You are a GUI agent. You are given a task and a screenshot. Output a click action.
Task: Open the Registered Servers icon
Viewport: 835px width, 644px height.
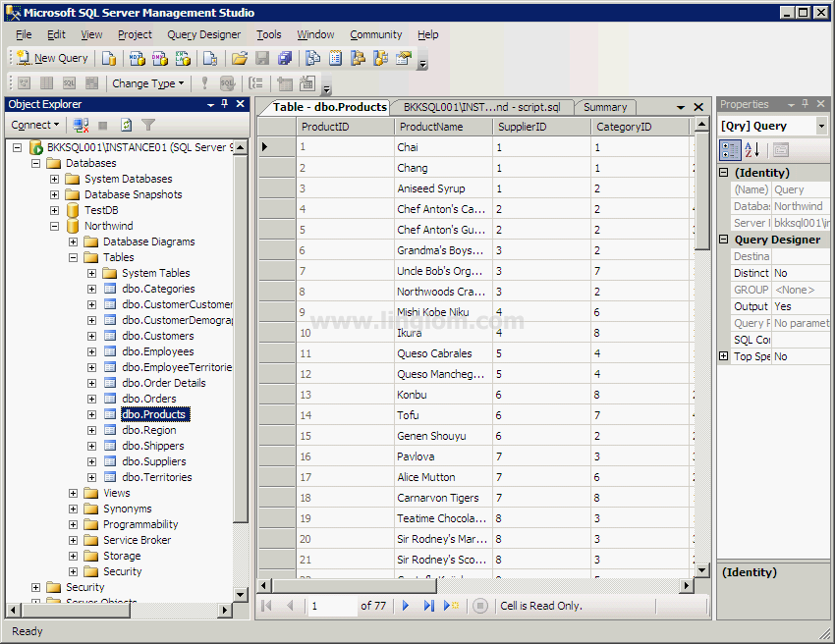click(x=312, y=58)
